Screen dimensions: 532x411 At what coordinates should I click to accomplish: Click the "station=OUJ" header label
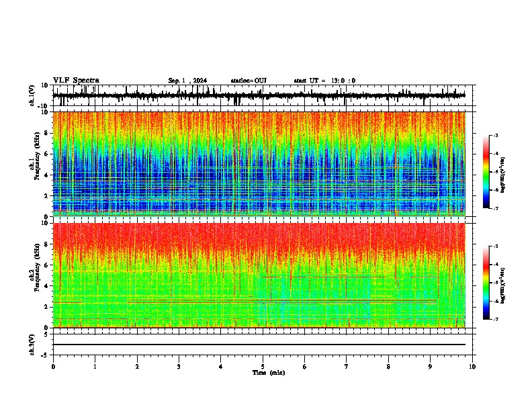pos(249,81)
